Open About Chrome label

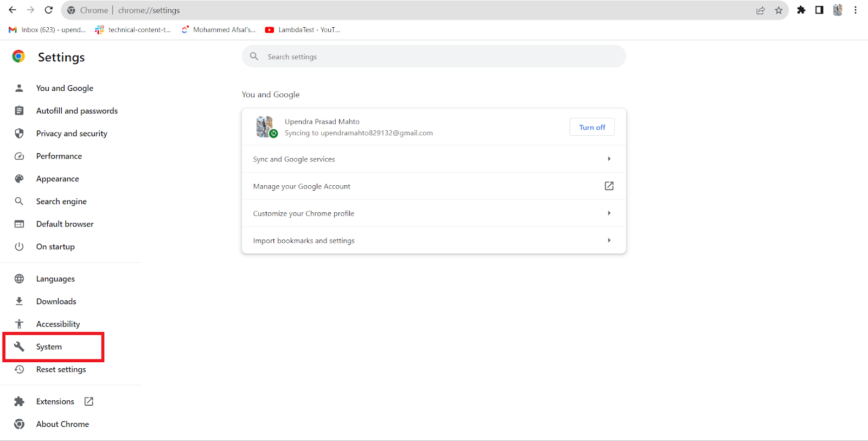62,424
